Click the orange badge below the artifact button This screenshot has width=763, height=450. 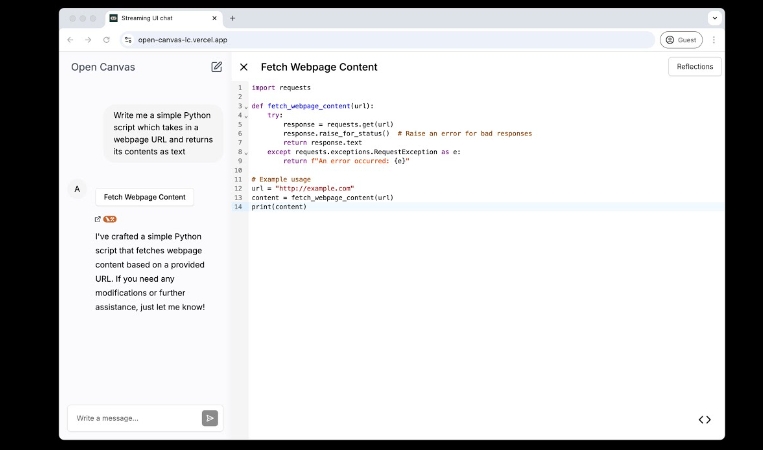coord(110,218)
